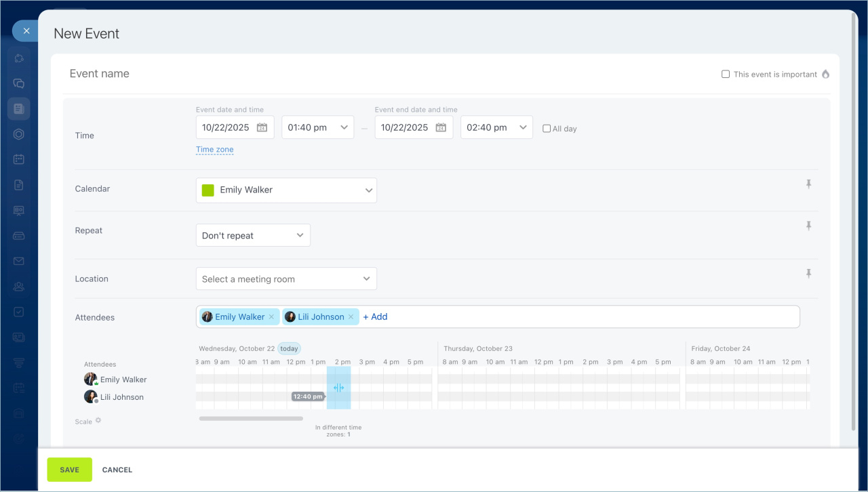Click the pin icon in Calendar row

[x=808, y=184]
